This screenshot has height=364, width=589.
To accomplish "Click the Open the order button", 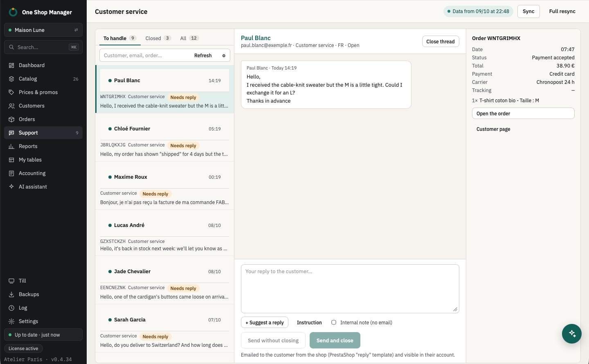I will coord(523,113).
